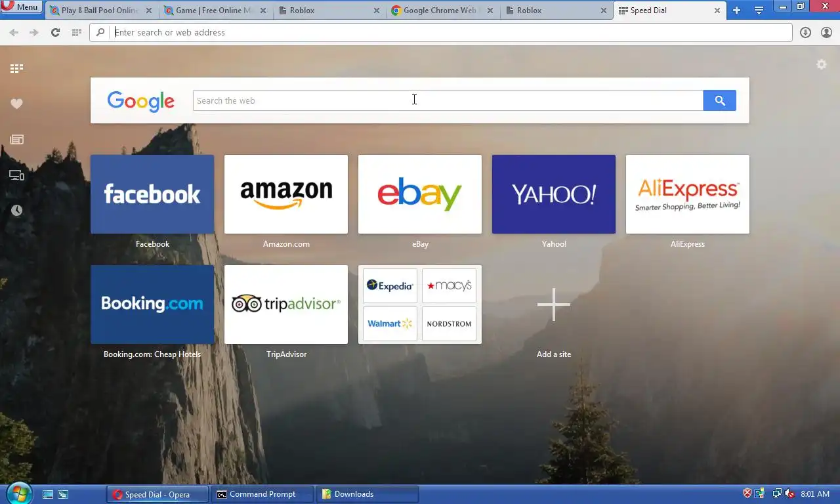Image resolution: width=840 pixels, height=504 pixels.
Task: Switch to Google Chrome Web tab
Action: pyautogui.click(x=442, y=10)
